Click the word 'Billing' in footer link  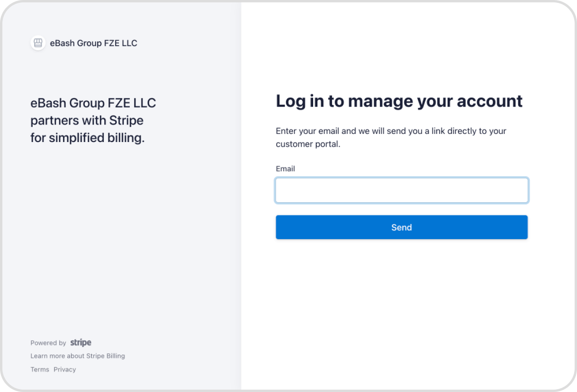pyautogui.click(x=115, y=356)
